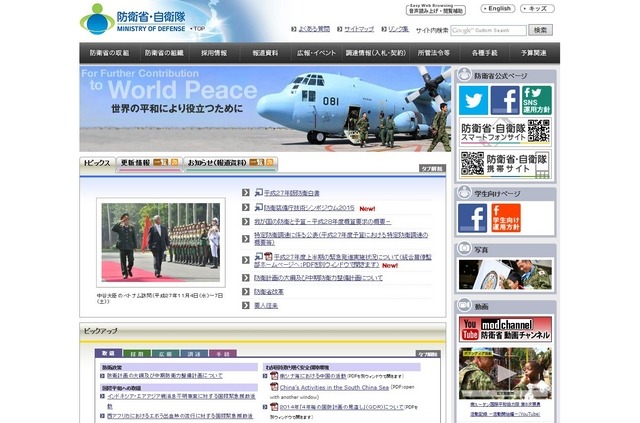Open 2014年「4年毎の国防計画の見直し」 link

click(x=342, y=407)
